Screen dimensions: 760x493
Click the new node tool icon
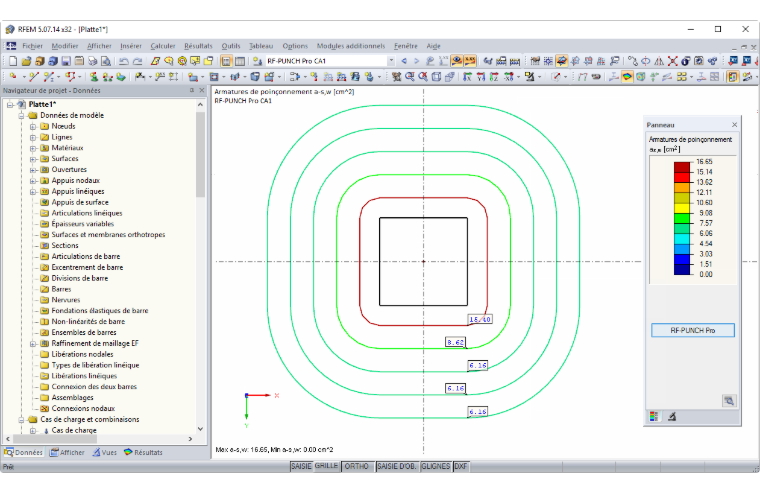click(x=13, y=77)
